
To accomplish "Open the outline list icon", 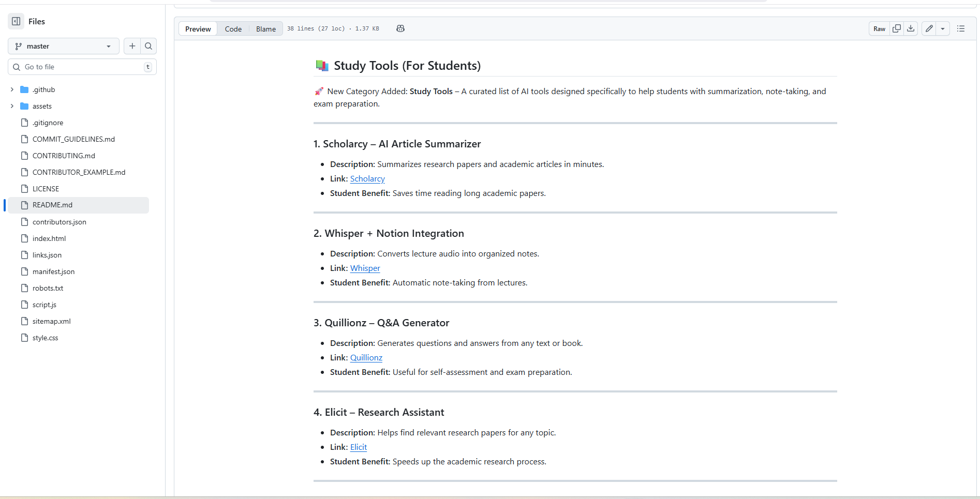I will [x=961, y=28].
